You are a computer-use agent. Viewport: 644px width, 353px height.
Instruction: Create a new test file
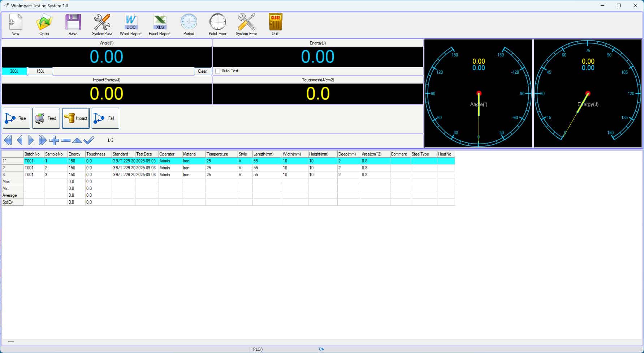tap(15, 24)
